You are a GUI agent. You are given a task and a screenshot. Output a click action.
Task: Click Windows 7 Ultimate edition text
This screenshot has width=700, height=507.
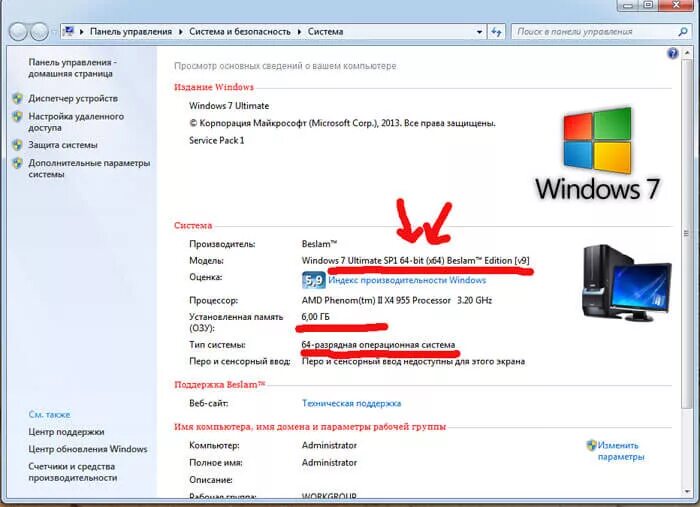point(229,106)
